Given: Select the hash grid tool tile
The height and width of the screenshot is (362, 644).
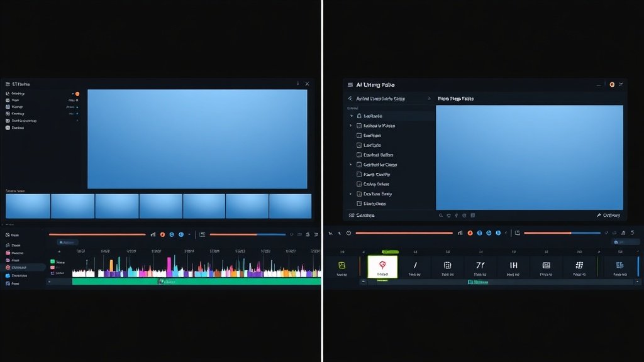Looking at the screenshot, I should 579,267.
